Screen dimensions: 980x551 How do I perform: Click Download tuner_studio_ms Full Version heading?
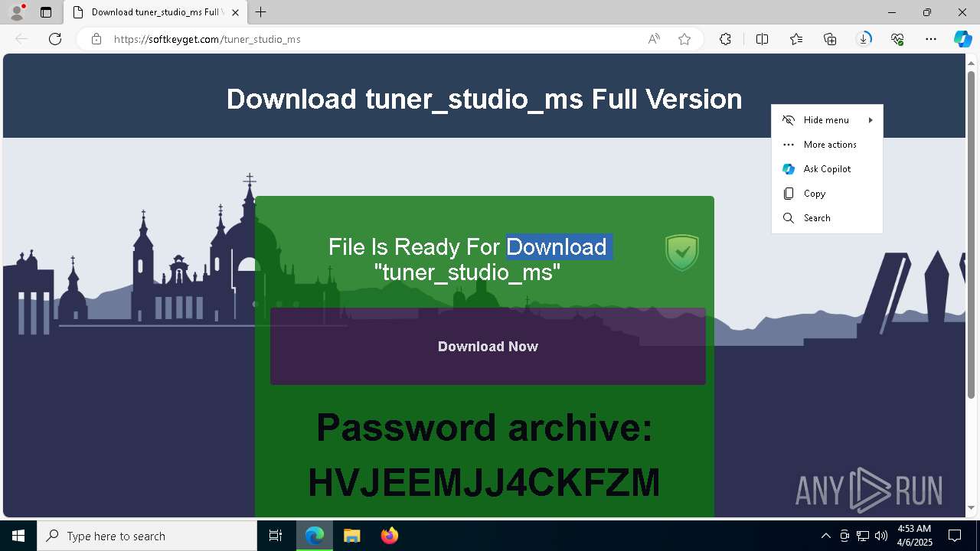[484, 99]
